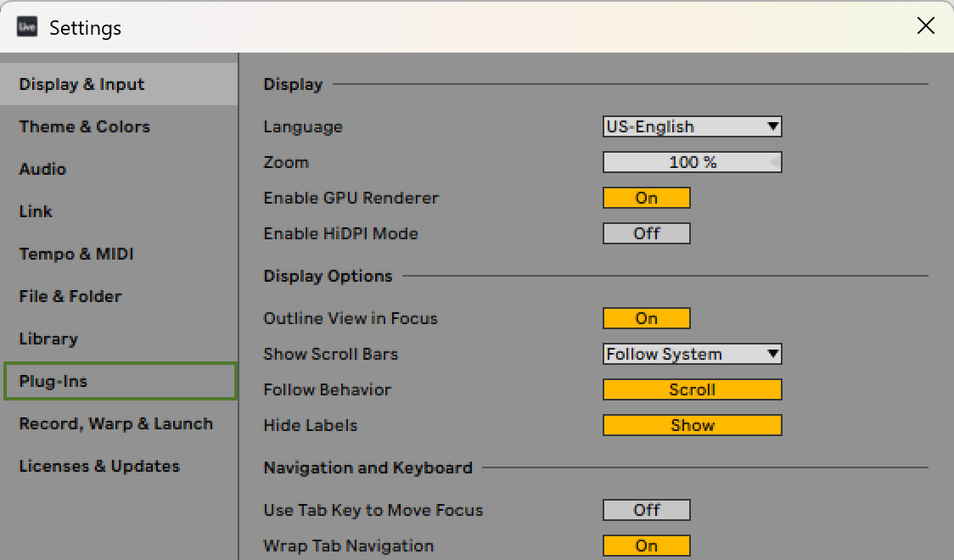
Task: Go to the Link settings tab
Action: pos(119,211)
